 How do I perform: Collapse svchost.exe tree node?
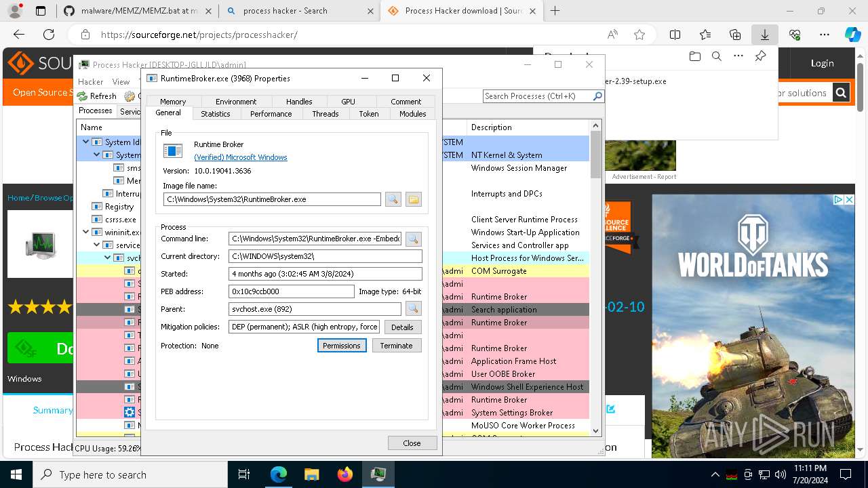point(108,258)
